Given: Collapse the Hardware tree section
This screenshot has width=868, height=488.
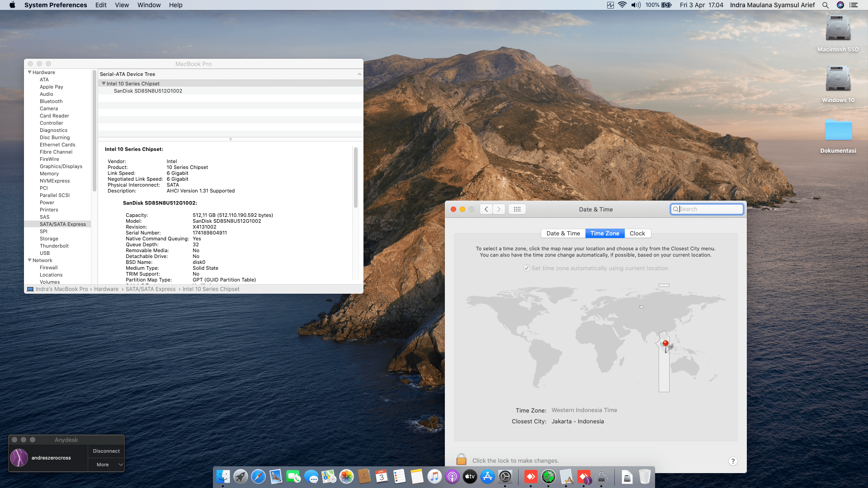Looking at the screenshot, I should tap(30, 72).
